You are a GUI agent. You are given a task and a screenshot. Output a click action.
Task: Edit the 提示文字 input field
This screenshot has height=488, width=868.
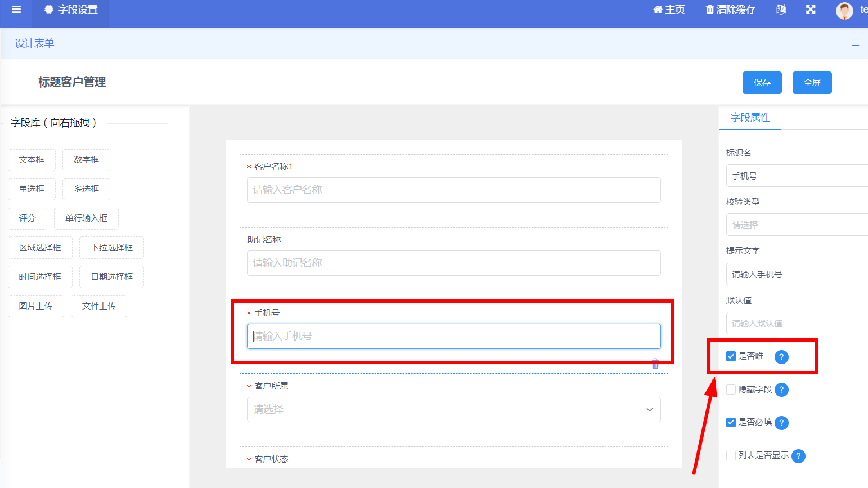pos(797,275)
